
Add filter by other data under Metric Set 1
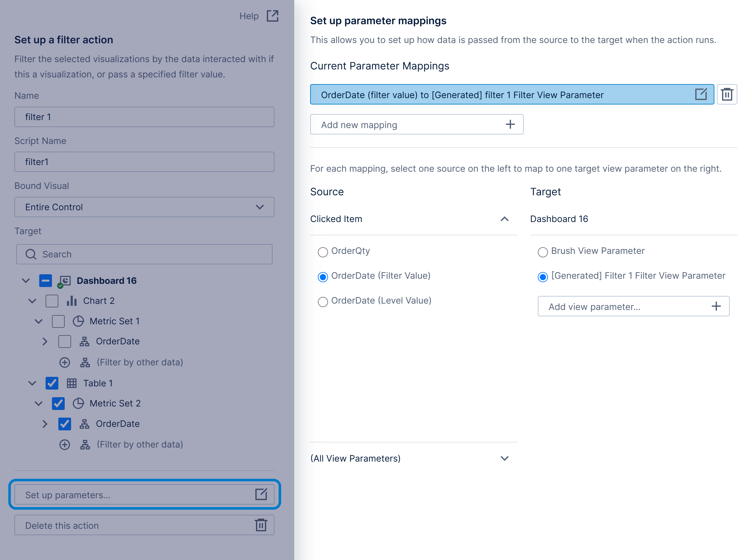(x=64, y=363)
